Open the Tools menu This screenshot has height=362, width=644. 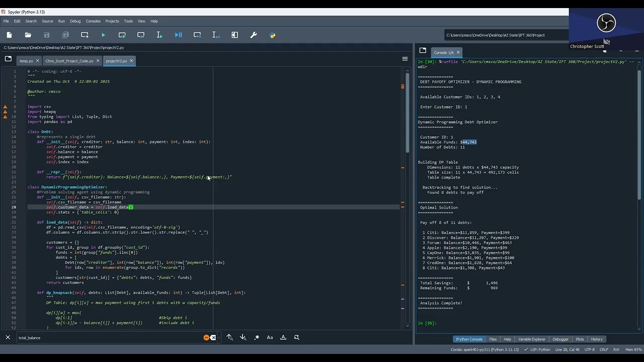[128, 21]
